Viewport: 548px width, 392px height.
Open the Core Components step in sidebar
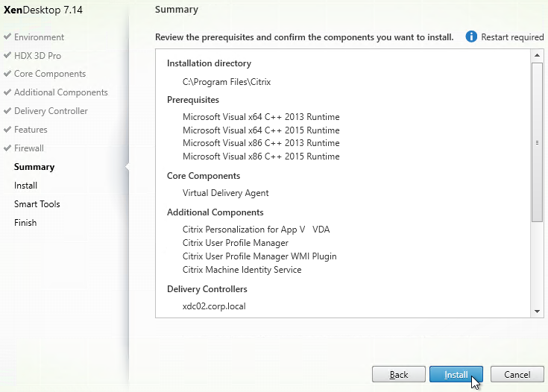[x=50, y=74]
